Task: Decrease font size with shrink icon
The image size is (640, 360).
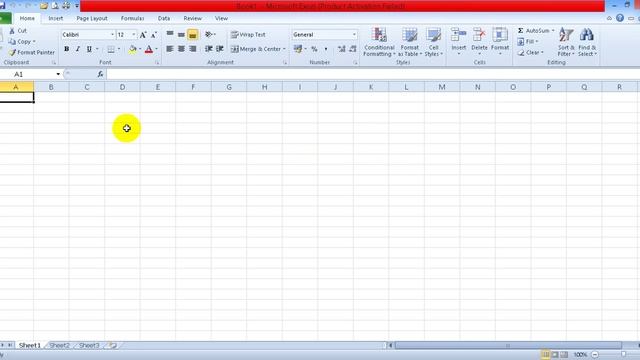Action: pos(154,35)
